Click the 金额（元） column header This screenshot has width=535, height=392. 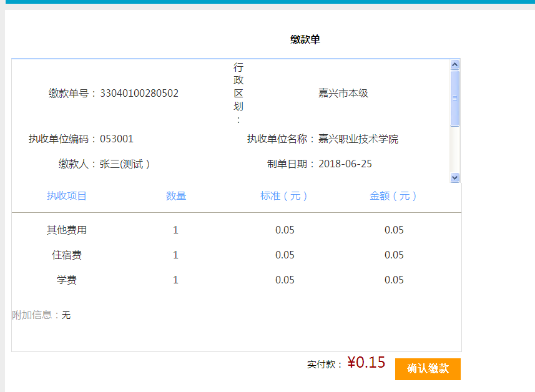click(394, 196)
